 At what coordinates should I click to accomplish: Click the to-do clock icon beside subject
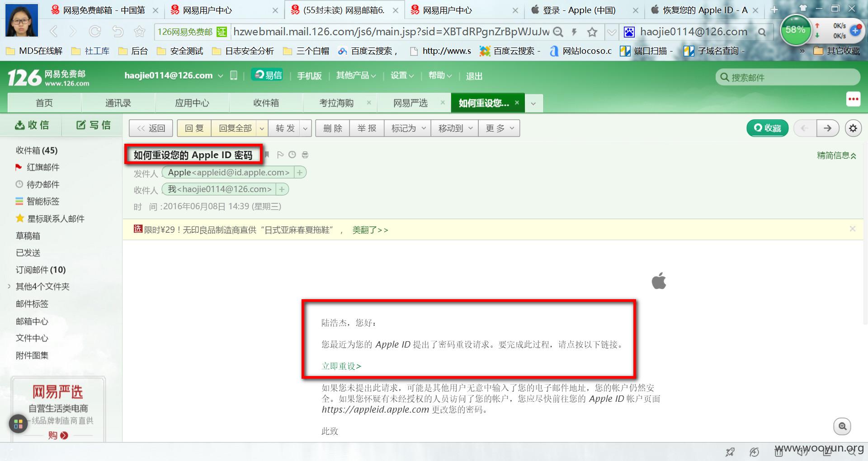pyautogui.click(x=292, y=155)
